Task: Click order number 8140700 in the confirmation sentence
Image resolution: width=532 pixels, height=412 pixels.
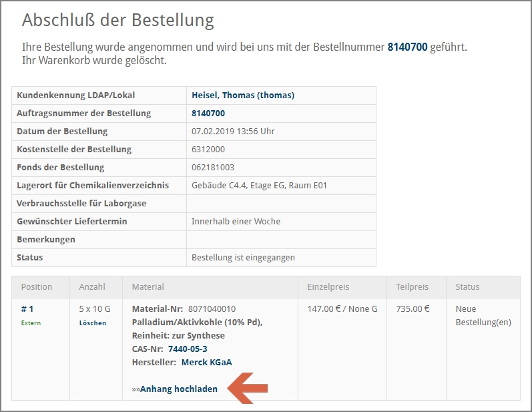Action: [407, 47]
